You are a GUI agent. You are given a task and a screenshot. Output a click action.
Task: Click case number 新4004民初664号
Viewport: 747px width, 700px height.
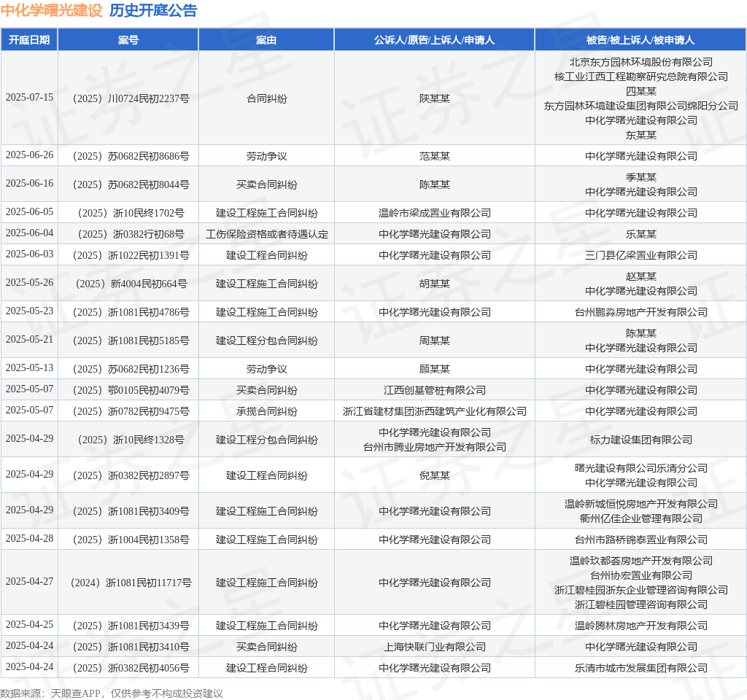tap(131, 284)
